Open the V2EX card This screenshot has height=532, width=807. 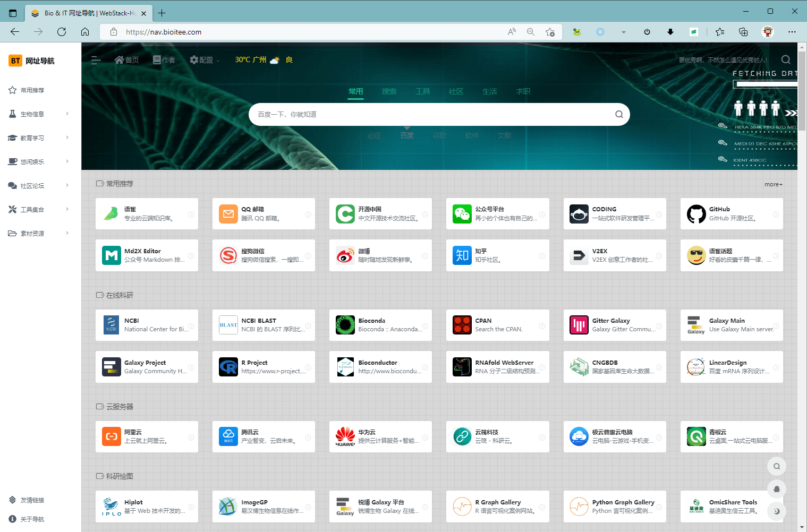click(615, 255)
